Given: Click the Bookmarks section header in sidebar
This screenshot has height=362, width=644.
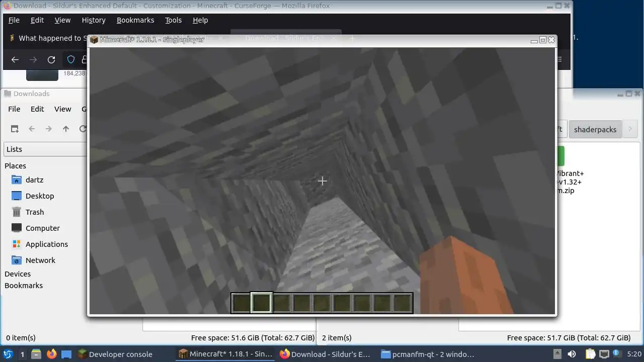Looking at the screenshot, I should (x=24, y=286).
